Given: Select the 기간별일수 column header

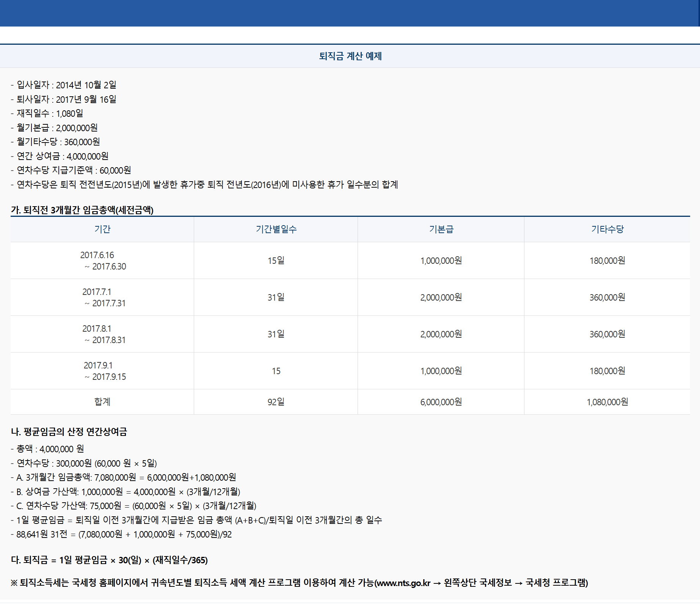Looking at the screenshot, I should coord(276,229).
